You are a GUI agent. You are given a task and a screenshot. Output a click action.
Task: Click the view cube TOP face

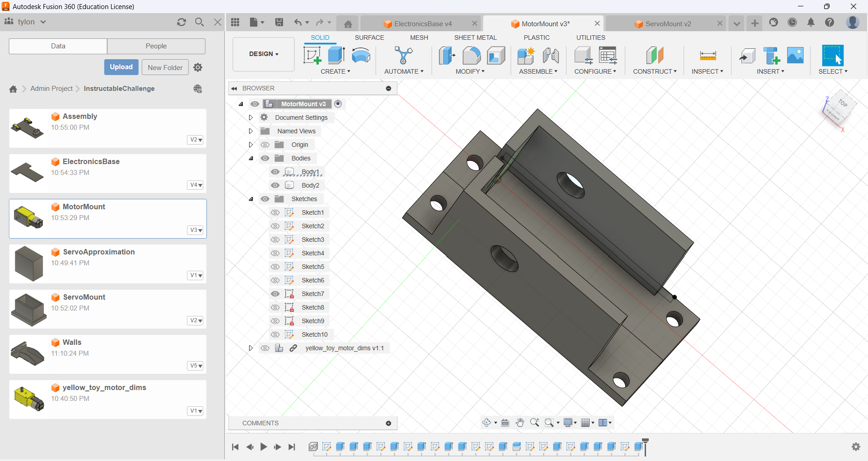coord(843,103)
